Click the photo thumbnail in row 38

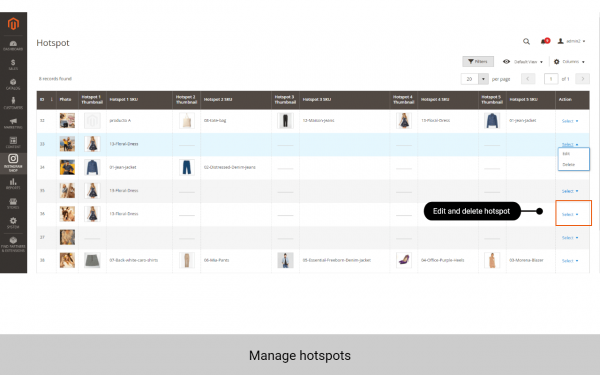(67, 260)
